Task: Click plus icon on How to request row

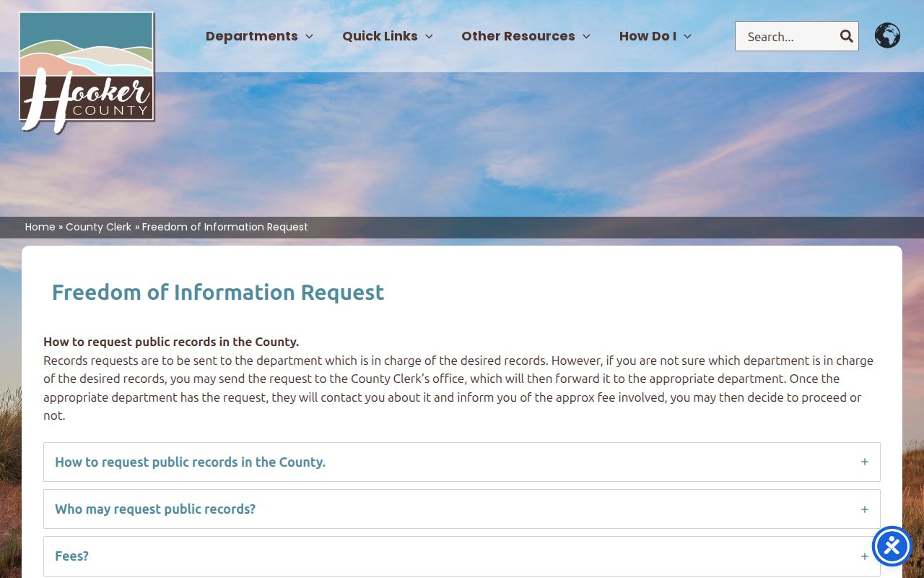Action: click(864, 462)
